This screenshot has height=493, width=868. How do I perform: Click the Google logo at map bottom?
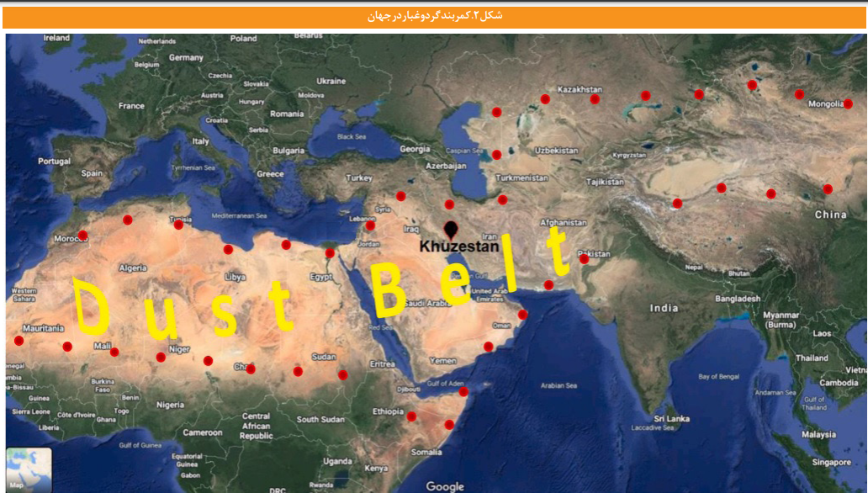tap(445, 486)
